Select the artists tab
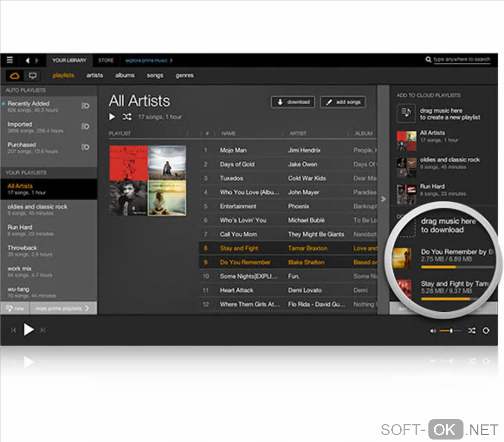 [x=94, y=75]
